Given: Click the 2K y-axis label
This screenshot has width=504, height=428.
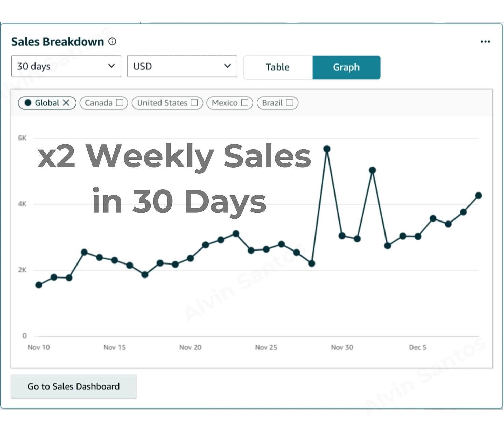Looking at the screenshot, I should tap(22, 270).
